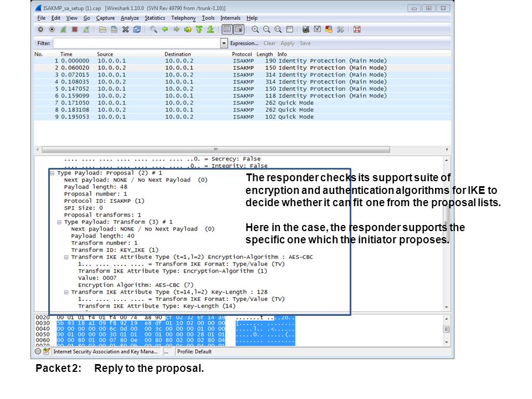Find a packet with the magnifier icon
The height and width of the screenshot is (399, 532).
pos(154,29)
